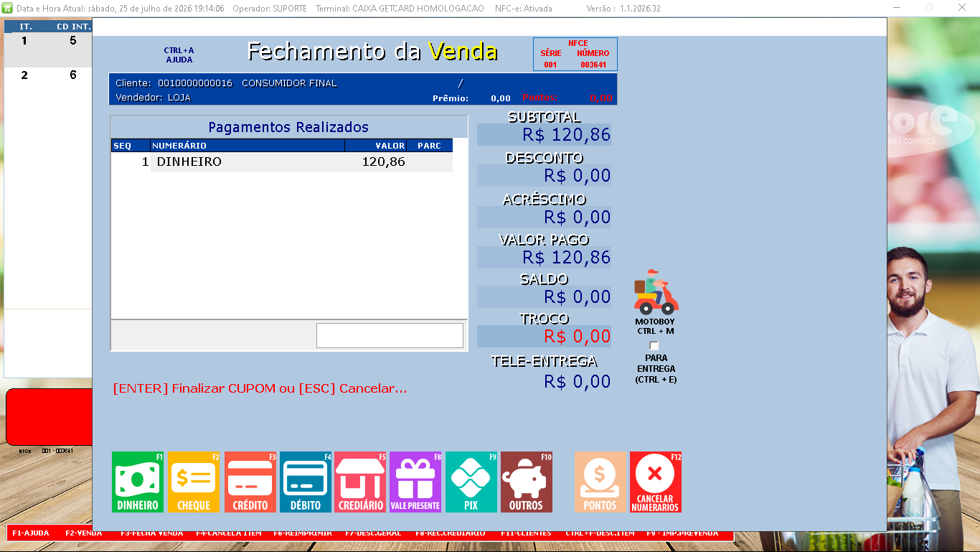Click Cancelar Numerários red X icon
980x552 pixels.
[656, 482]
